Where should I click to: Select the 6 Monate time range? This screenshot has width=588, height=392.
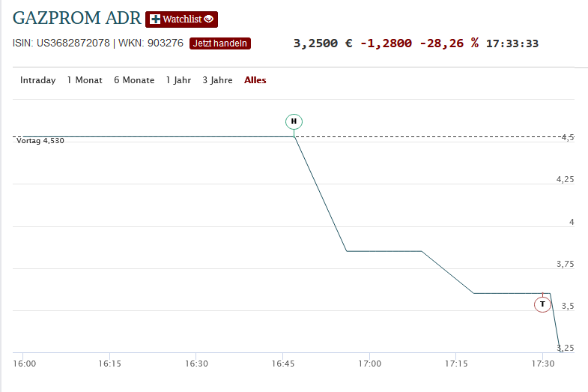click(x=134, y=80)
